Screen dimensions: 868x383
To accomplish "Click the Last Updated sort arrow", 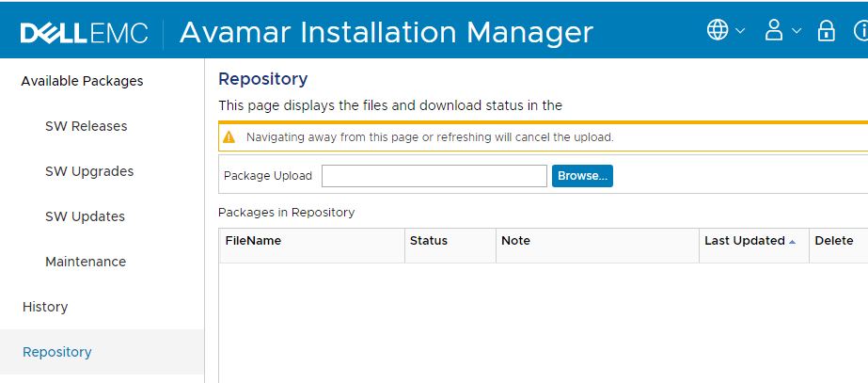I will click(x=792, y=242).
